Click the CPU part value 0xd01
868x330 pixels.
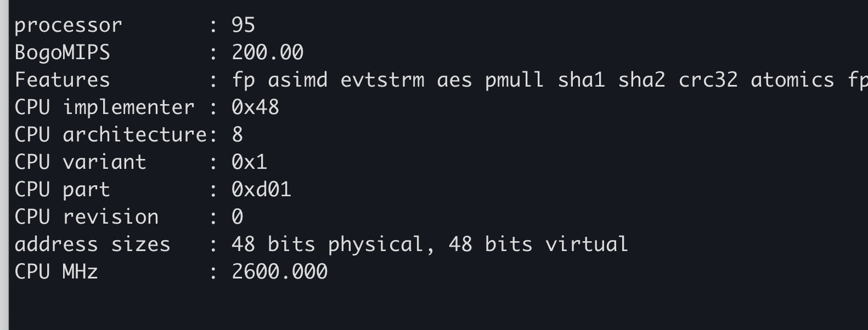click(x=261, y=190)
